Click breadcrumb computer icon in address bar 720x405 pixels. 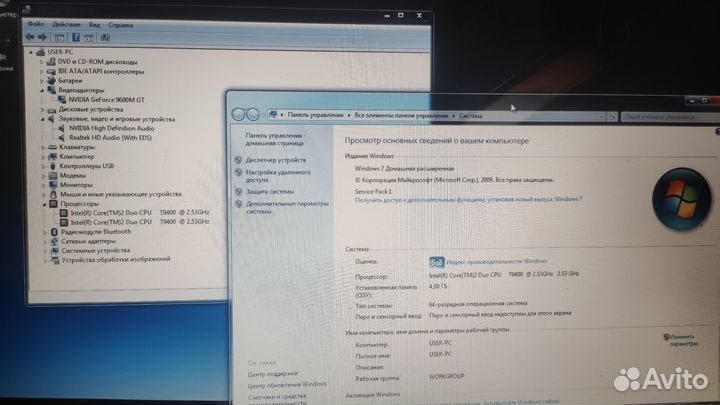click(273, 115)
